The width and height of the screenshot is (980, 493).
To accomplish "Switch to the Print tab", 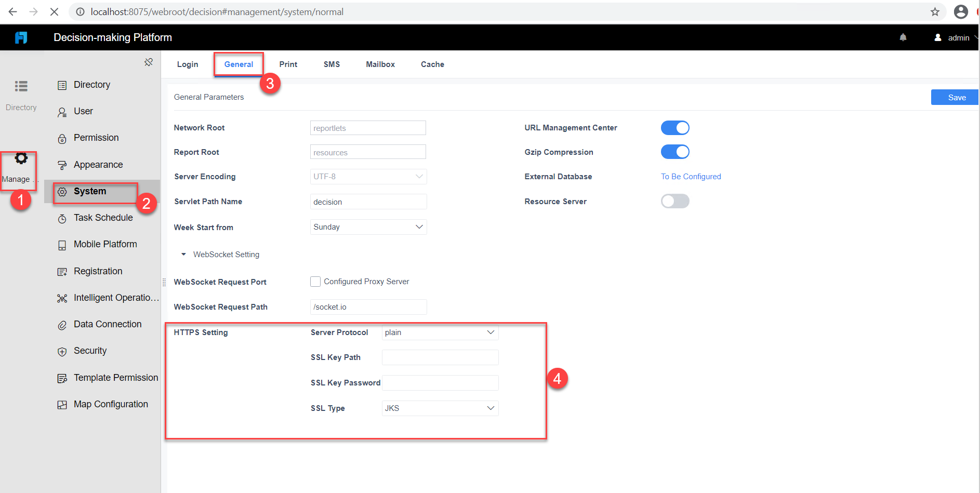I will tap(288, 64).
